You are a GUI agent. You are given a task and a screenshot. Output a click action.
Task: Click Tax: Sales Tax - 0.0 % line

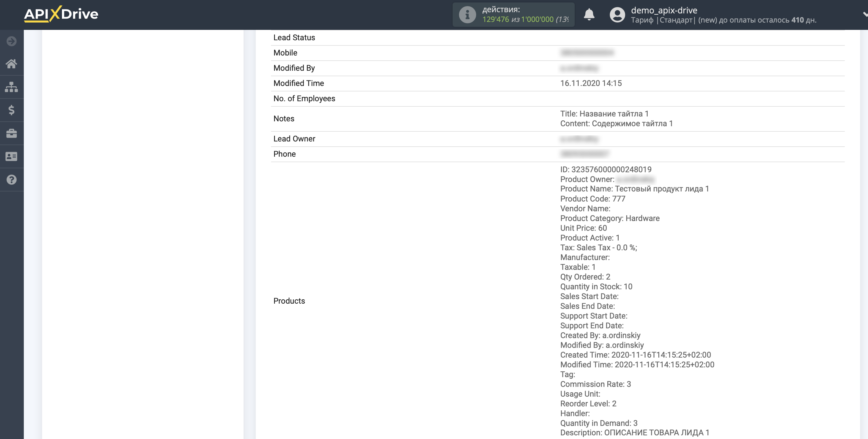tap(599, 248)
